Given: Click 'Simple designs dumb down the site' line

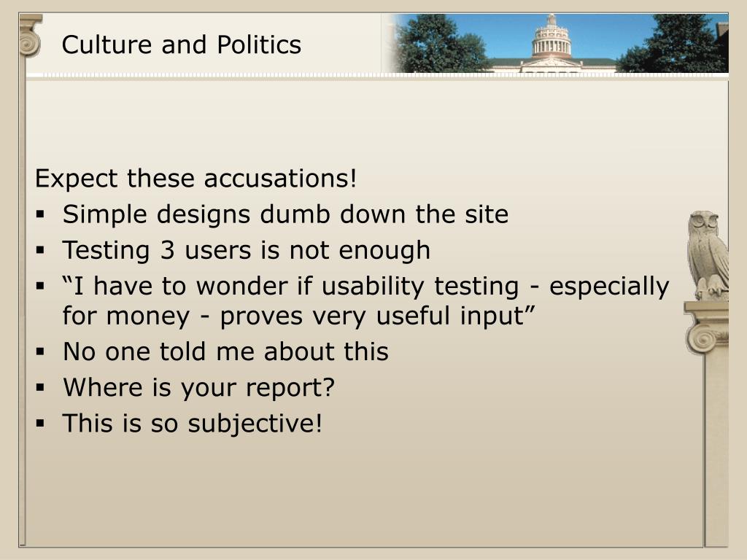Looking at the screenshot, I should pyautogui.click(x=285, y=214).
